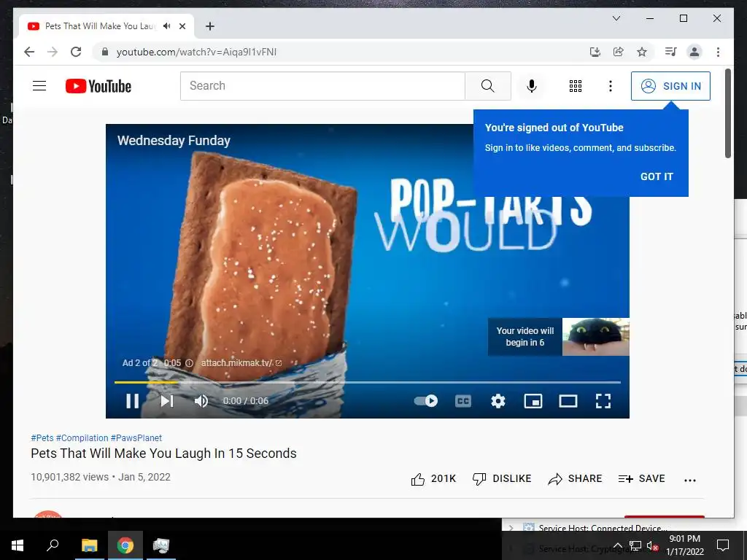Viewport: 747px width, 560px height.
Task: Switch to theater mode
Action: 568,401
